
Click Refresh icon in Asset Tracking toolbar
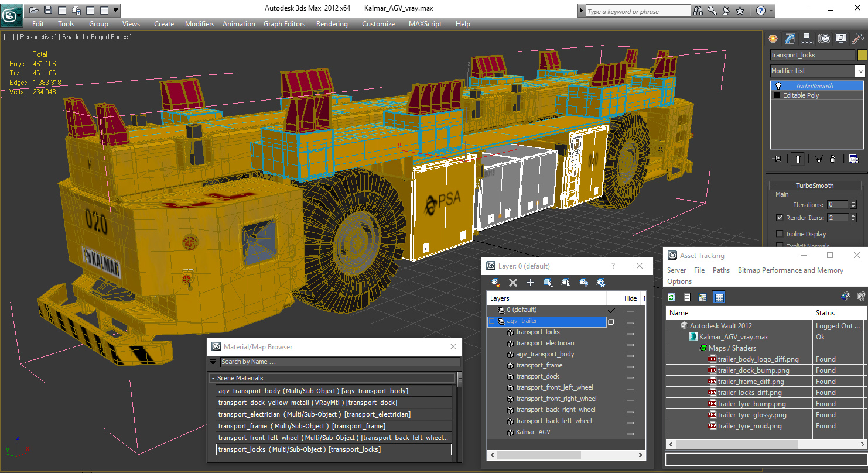pyautogui.click(x=672, y=297)
